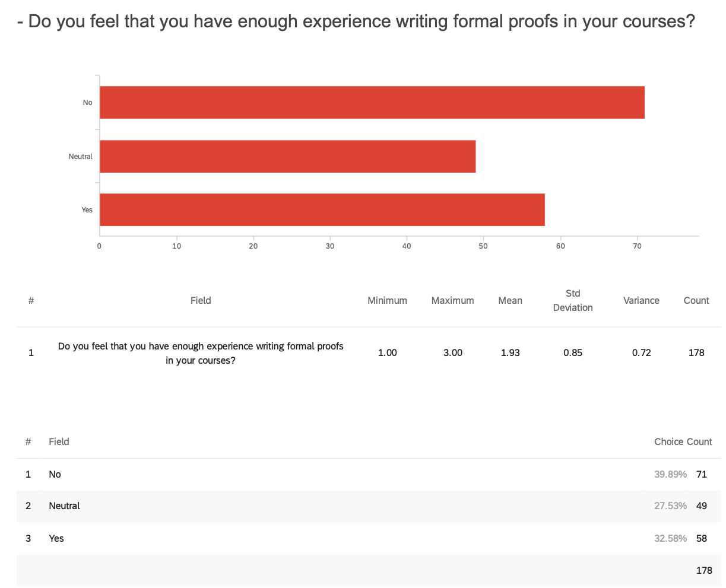
Task: Click the survey question title heading
Action: pos(356,22)
